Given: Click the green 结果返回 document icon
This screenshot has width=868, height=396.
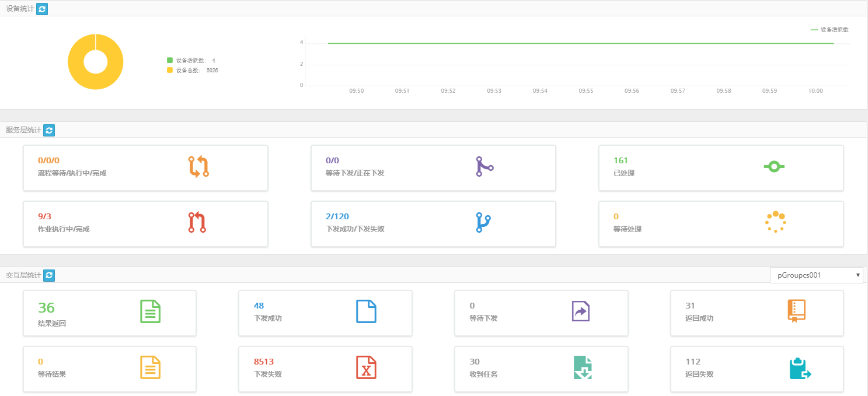Looking at the screenshot, I should 150,311.
